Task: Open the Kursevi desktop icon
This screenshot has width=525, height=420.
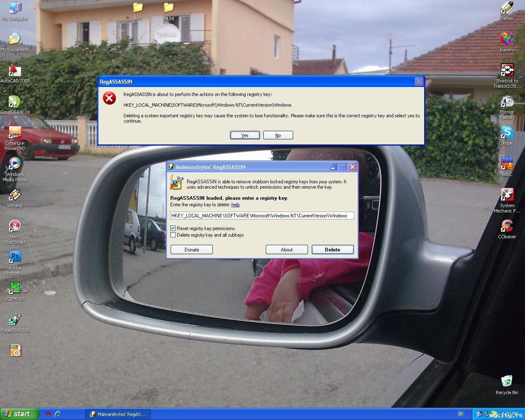Action: [507, 42]
